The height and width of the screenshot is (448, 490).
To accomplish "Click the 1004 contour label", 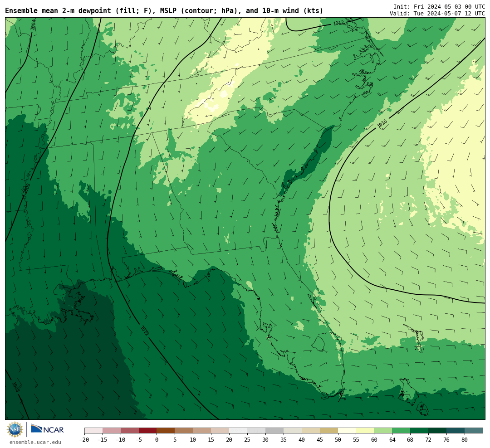I will click(33, 24).
